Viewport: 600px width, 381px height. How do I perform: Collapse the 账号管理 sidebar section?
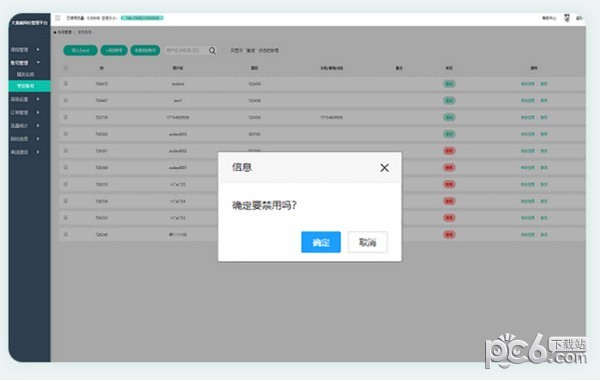coord(25,62)
